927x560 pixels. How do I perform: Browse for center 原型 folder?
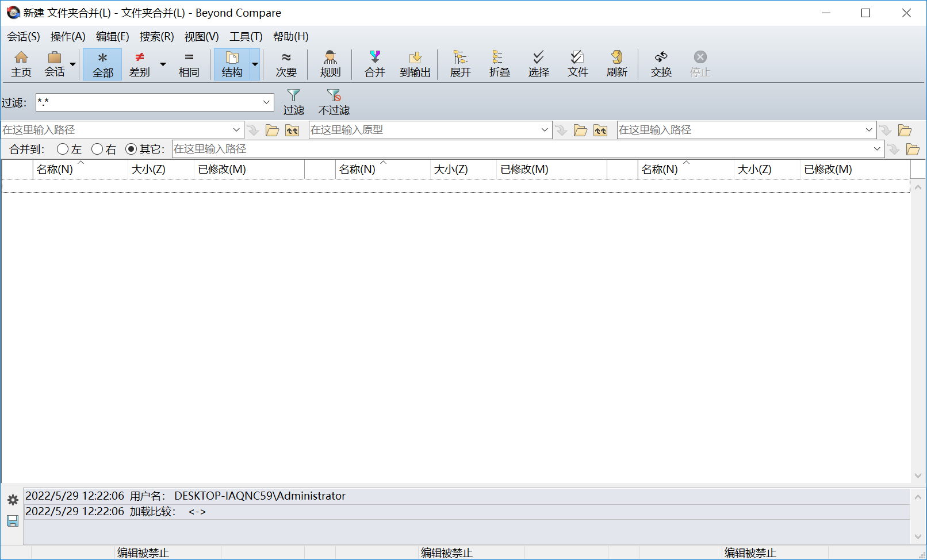click(580, 131)
